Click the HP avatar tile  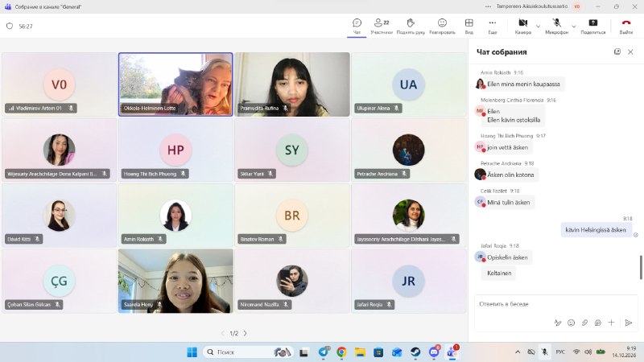coord(175,150)
